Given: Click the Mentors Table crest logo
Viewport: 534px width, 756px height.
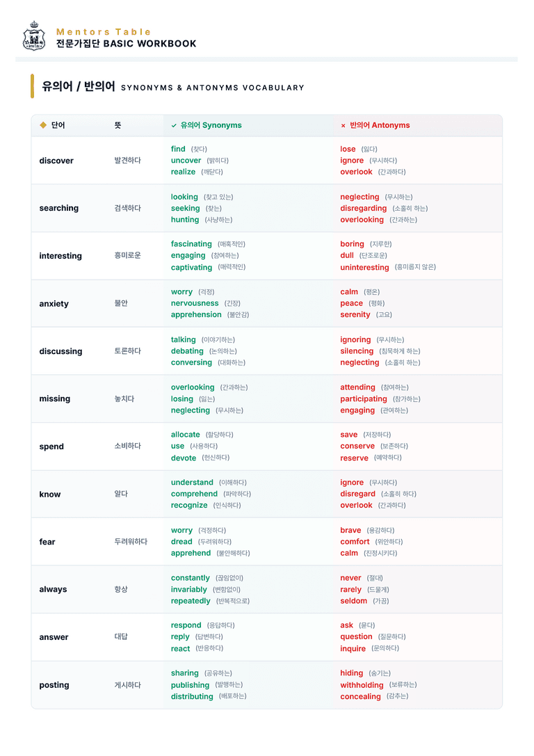Looking at the screenshot, I should click(34, 36).
